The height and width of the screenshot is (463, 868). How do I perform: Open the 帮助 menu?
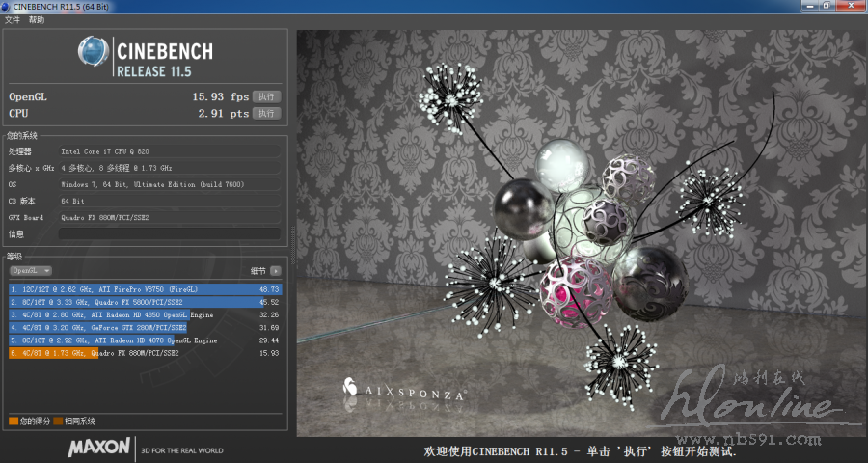click(37, 19)
